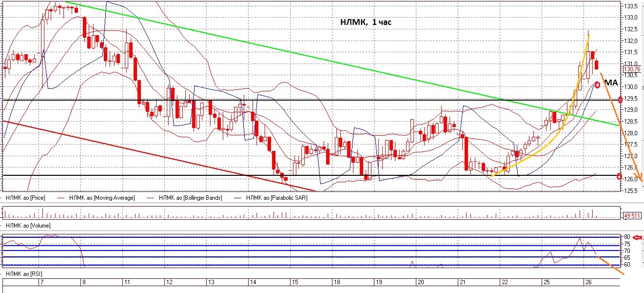The height and width of the screenshot is (293, 644).
Task: Click date 8 on the time axis
Action: click(x=84, y=283)
